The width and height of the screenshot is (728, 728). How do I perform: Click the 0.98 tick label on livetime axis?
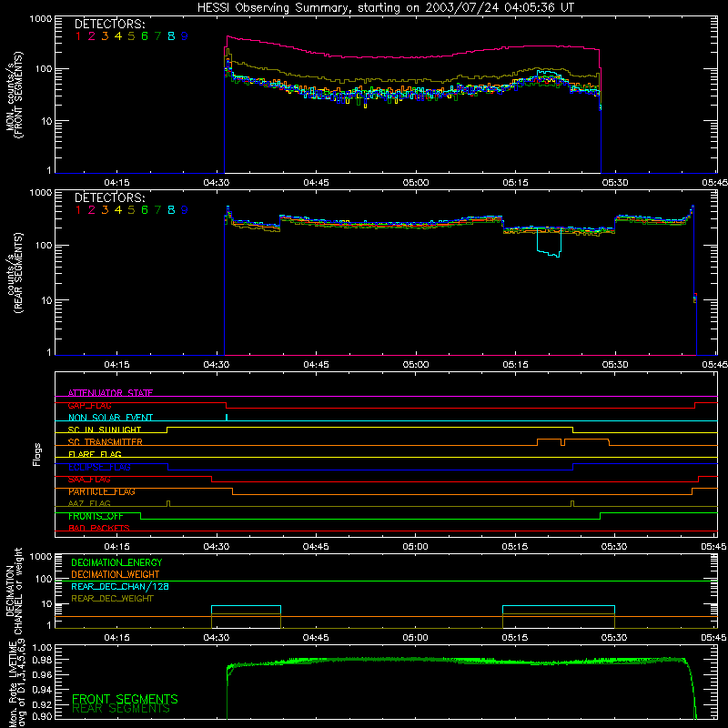[x=43, y=660]
